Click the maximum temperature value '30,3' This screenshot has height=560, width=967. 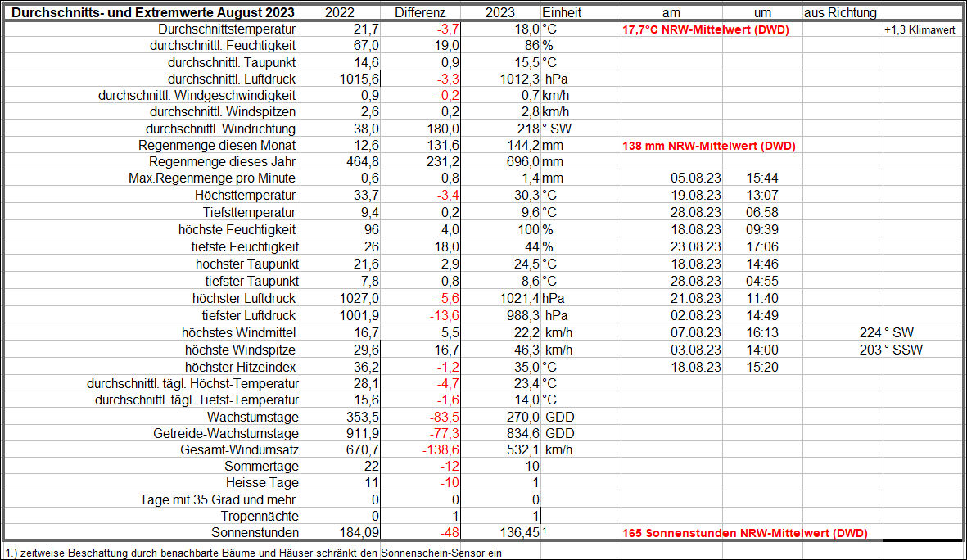click(x=526, y=196)
